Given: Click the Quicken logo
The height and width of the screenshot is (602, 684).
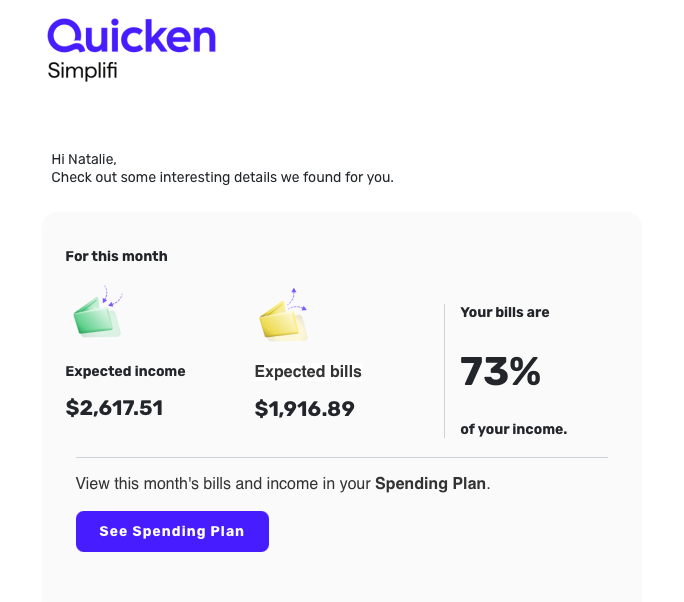Looking at the screenshot, I should point(131,36).
